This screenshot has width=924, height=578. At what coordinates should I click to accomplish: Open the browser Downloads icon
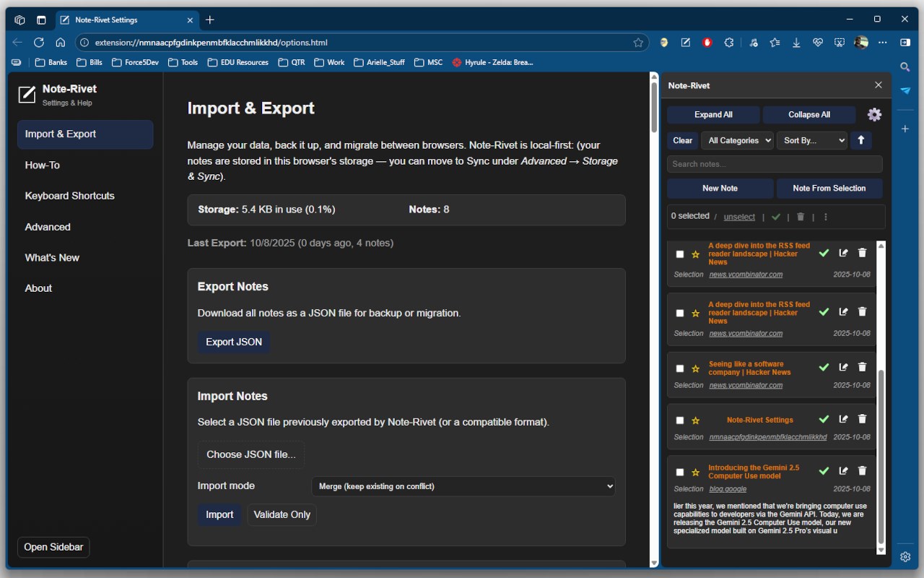[x=796, y=43]
